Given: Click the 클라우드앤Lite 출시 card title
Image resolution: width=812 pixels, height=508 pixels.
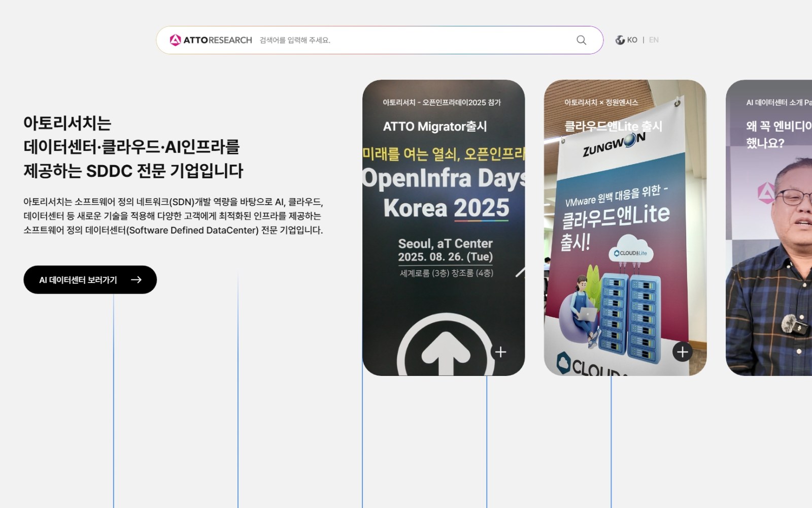Looking at the screenshot, I should click(613, 126).
